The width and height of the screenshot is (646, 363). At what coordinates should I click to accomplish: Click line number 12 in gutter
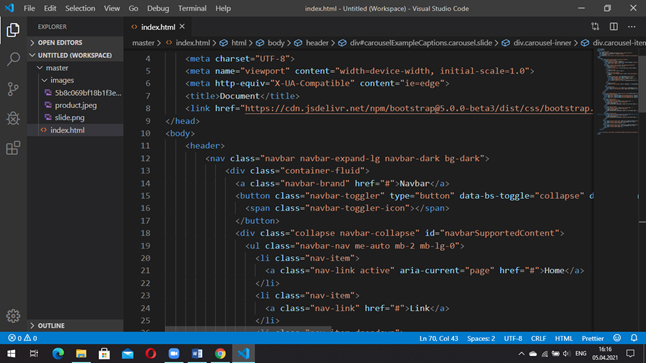click(x=145, y=158)
